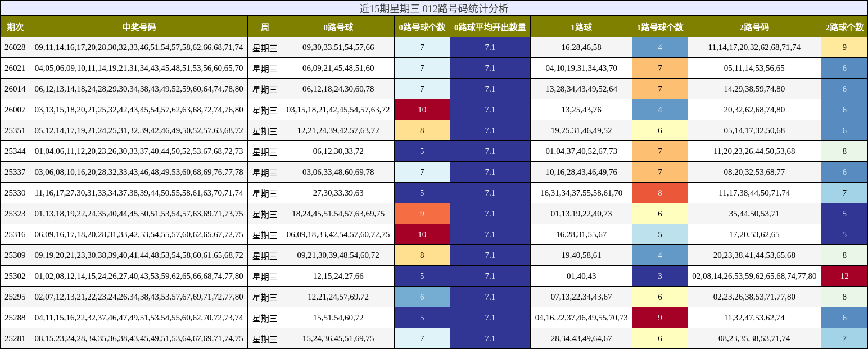Viewport: 868px width, 349px height.
Task: Select the 2路号码 column header
Action: click(x=753, y=26)
